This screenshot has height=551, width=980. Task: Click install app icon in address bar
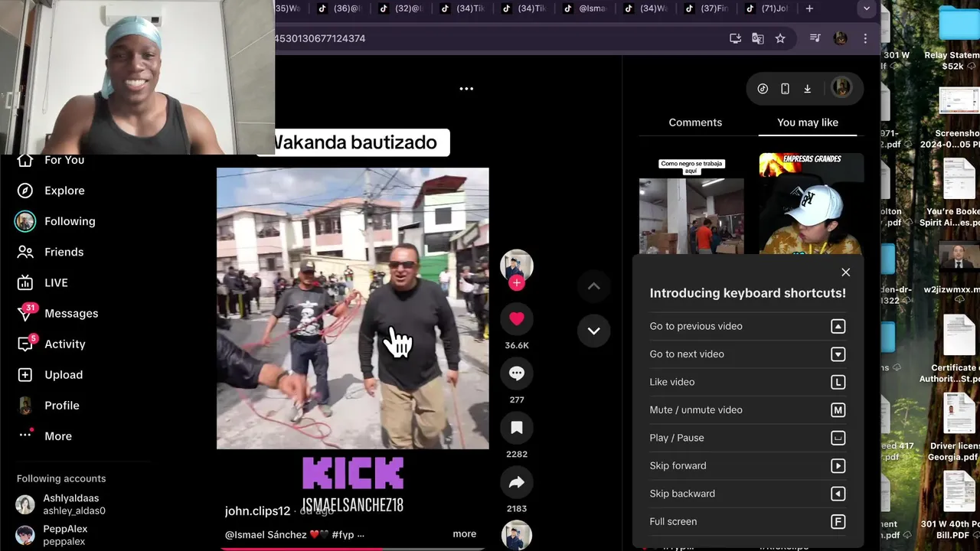coord(736,38)
